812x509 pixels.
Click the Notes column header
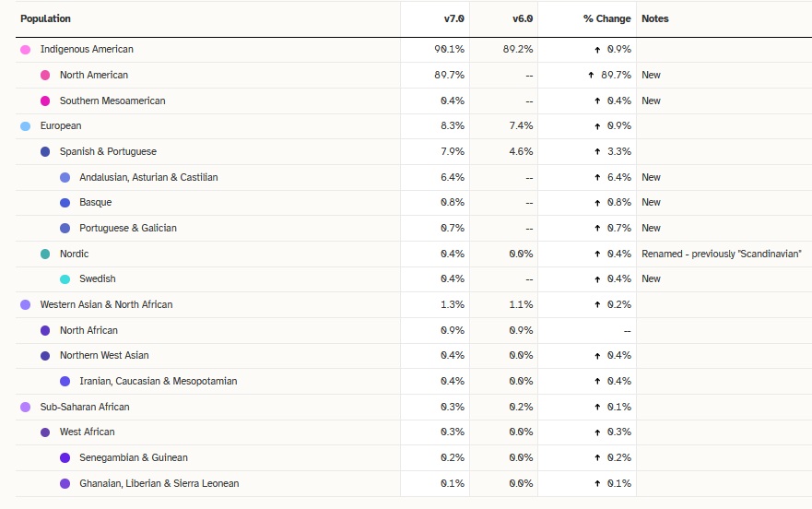(x=655, y=18)
